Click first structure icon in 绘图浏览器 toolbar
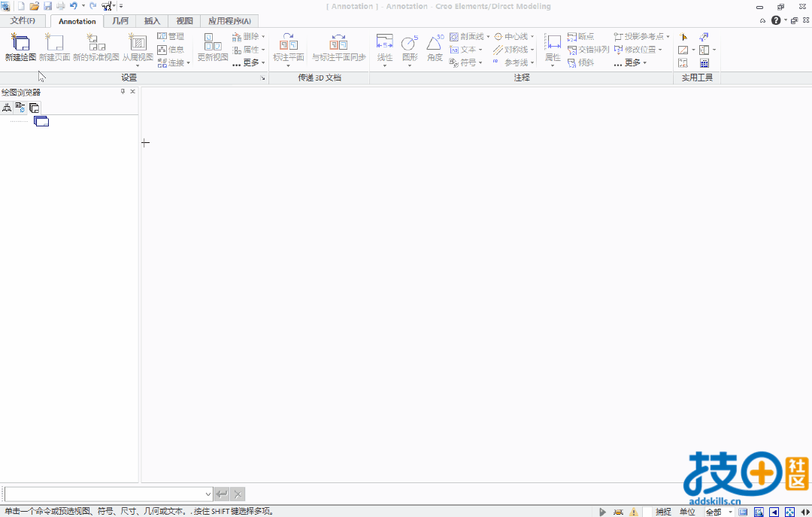812x517 pixels. click(x=7, y=108)
